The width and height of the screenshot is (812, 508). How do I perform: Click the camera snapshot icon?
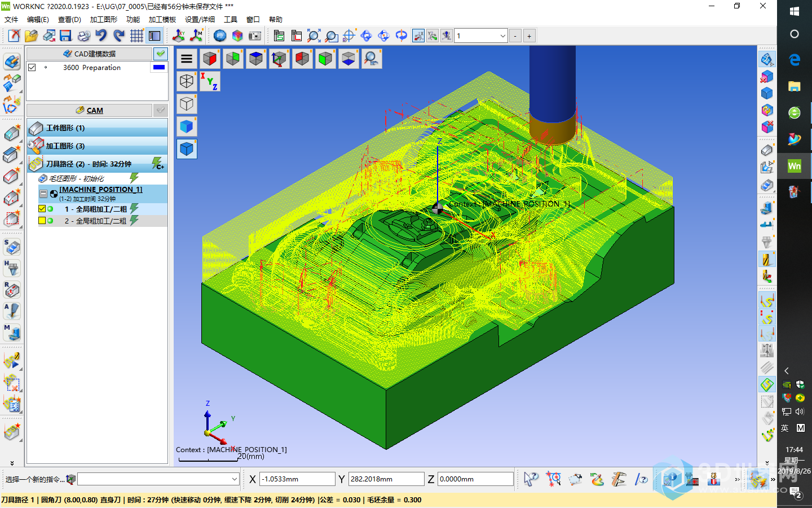[255, 36]
